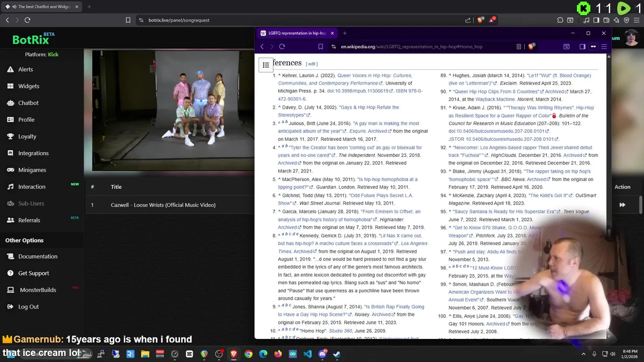Open Integrations in BotRix sidebar

point(33,153)
